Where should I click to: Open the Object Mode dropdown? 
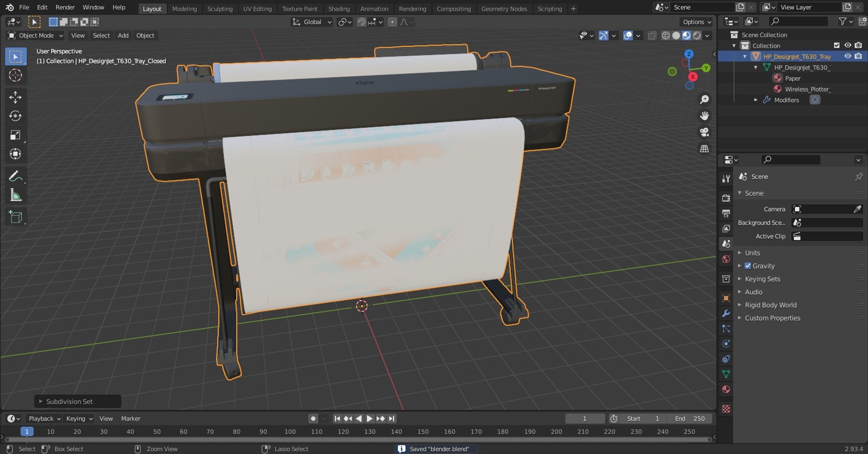click(x=35, y=35)
